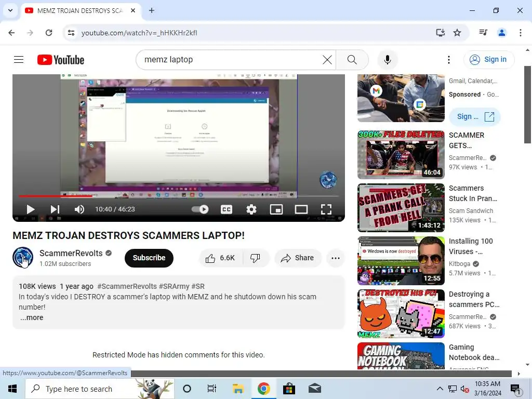Play the paused video
532x399 pixels.
(x=30, y=209)
